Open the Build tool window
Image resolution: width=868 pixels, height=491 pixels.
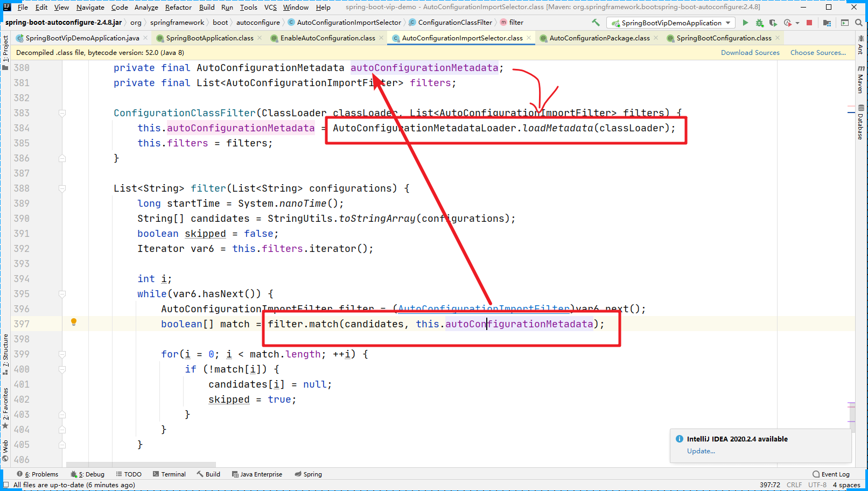[x=208, y=474]
